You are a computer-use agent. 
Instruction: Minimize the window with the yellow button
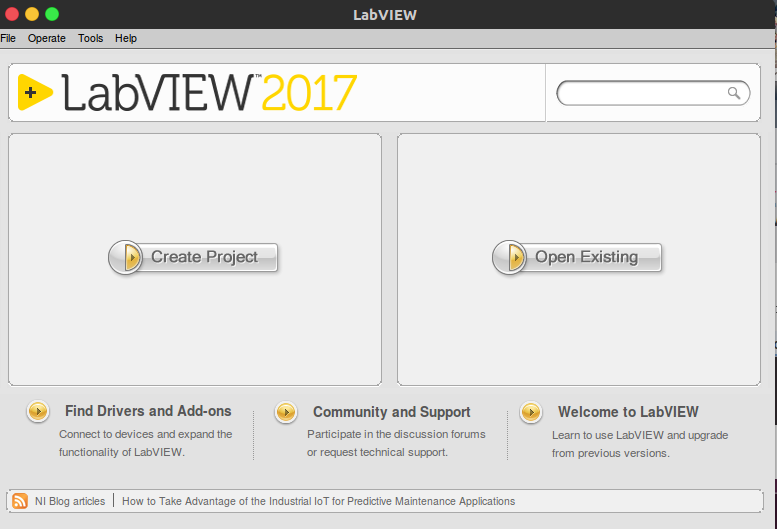[32, 14]
